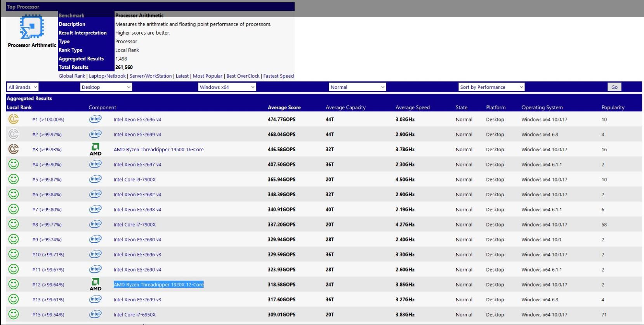Viewport: 644px width, 325px height.
Task: Open rank link #1 (>100.00%)
Action: click(48, 119)
